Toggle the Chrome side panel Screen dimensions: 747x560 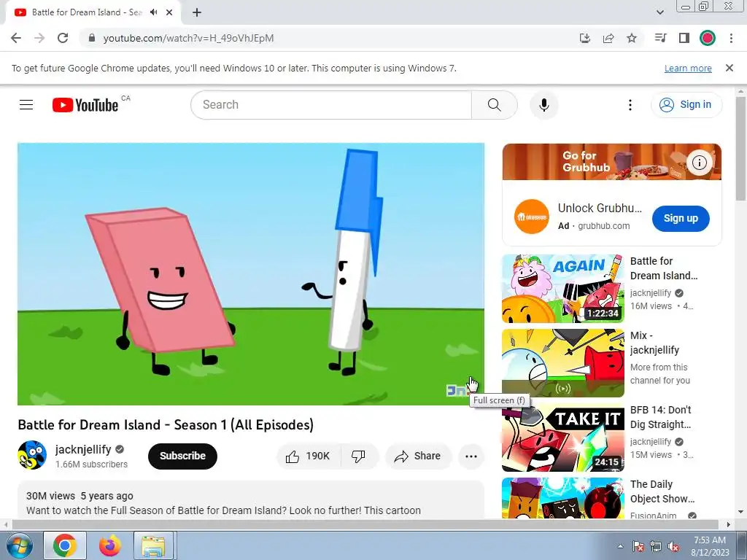(684, 38)
